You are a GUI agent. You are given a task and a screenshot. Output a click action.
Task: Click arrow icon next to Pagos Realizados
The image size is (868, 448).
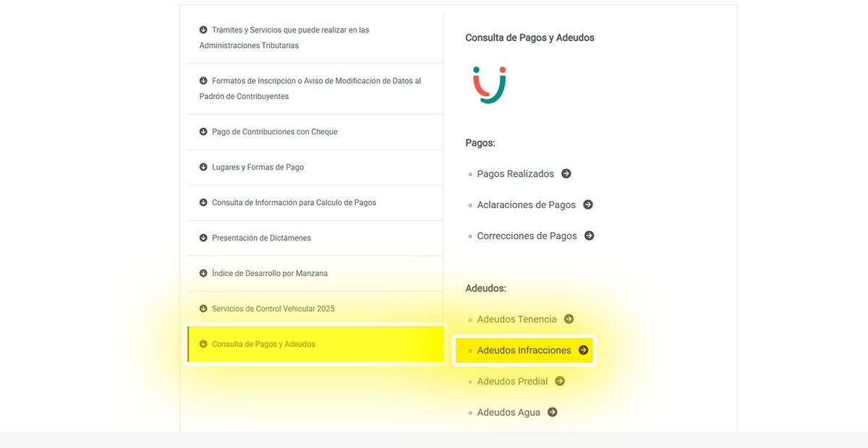tap(566, 173)
